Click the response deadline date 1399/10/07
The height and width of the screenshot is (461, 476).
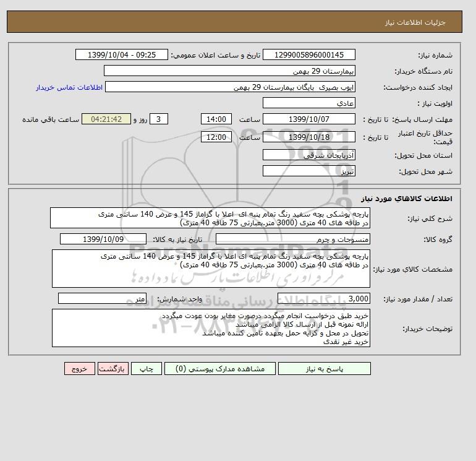click(308, 119)
